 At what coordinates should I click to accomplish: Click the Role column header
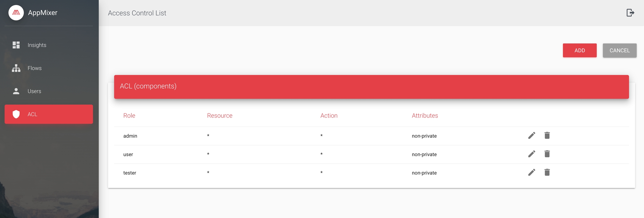(x=129, y=116)
